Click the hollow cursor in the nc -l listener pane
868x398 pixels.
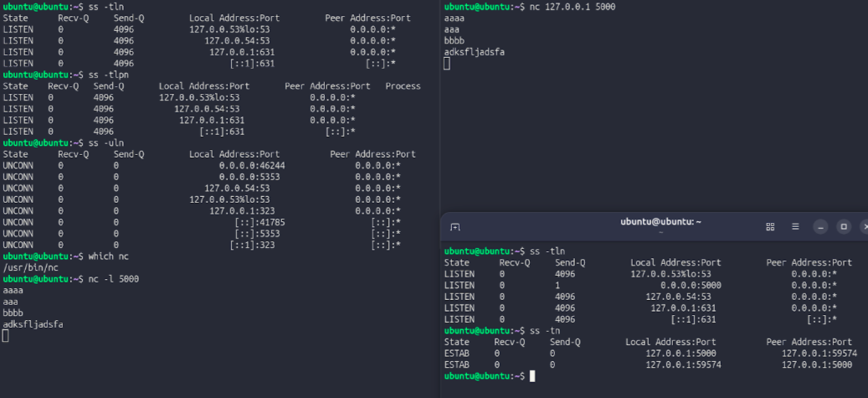click(6, 335)
